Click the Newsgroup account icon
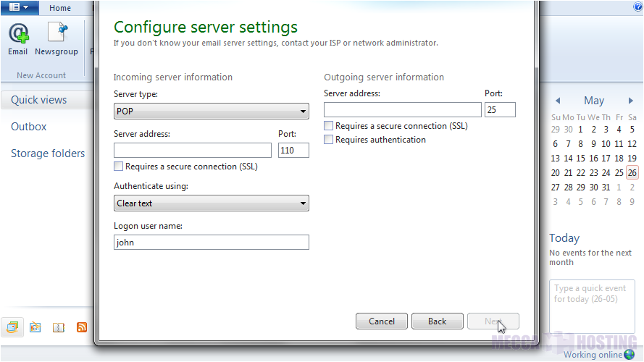This screenshot has width=644, height=362. pyautogui.click(x=57, y=39)
